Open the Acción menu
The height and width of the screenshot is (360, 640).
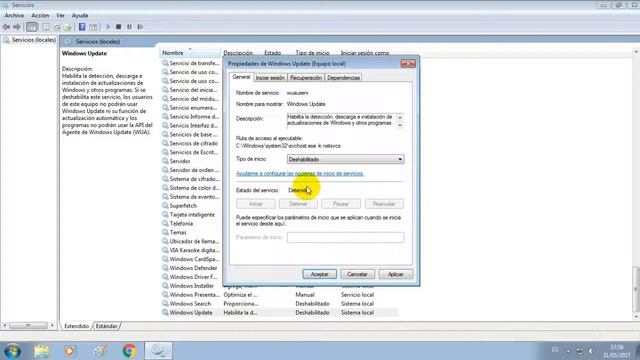(x=40, y=16)
